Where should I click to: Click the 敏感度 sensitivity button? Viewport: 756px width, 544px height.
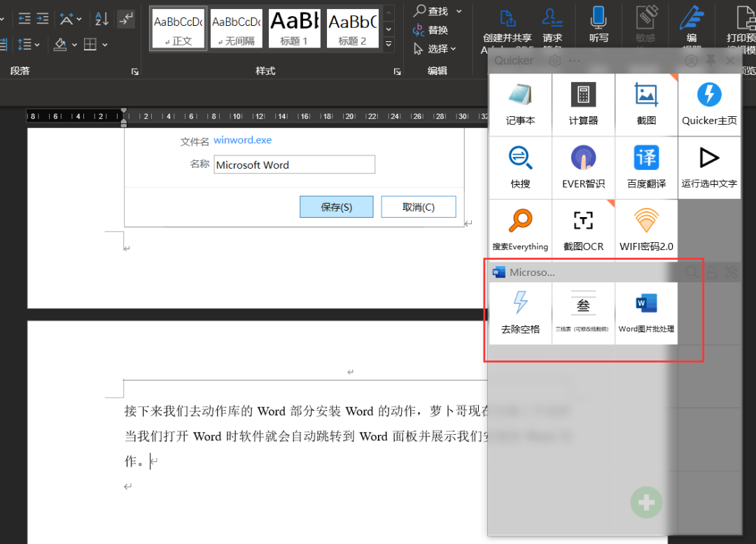(x=645, y=25)
